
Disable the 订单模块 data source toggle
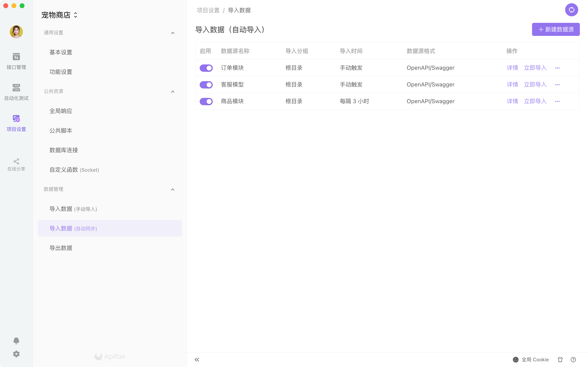tap(206, 68)
